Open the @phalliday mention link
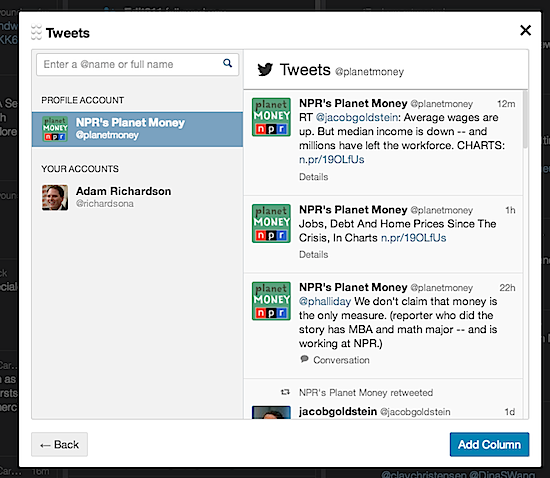The height and width of the screenshot is (478, 550). pyautogui.click(x=325, y=301)
